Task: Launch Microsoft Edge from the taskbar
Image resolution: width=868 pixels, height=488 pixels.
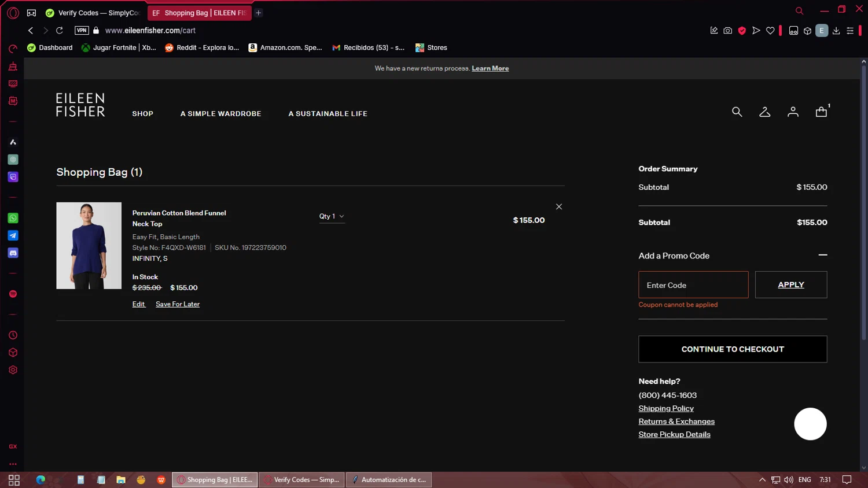Action: 41,480
